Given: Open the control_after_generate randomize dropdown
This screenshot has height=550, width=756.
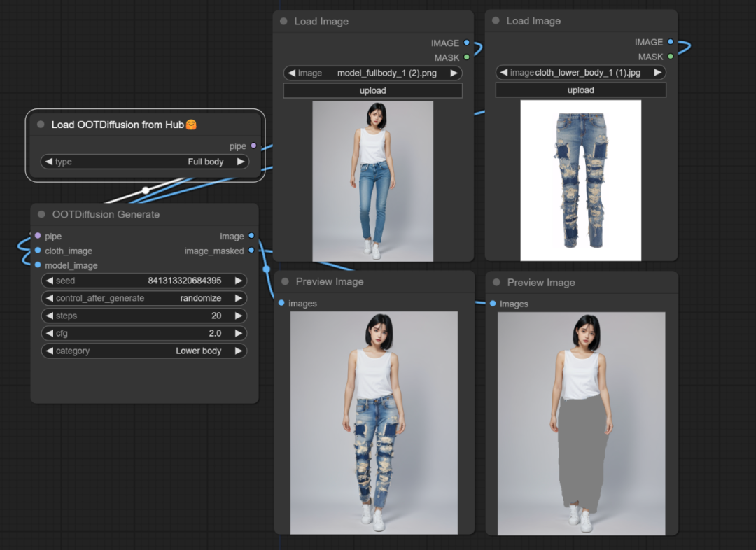Looking at the screenshot, I should point(144,298).
